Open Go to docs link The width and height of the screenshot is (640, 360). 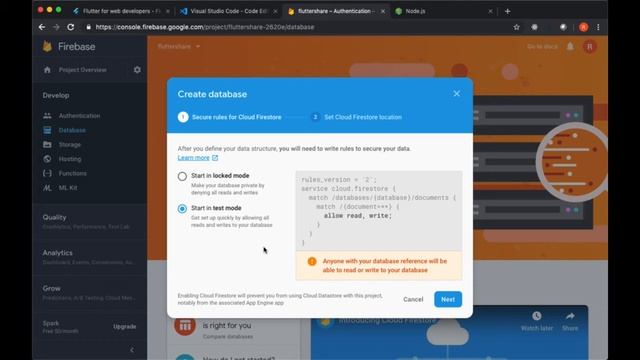pyautogui.click(x=542, y=47)
